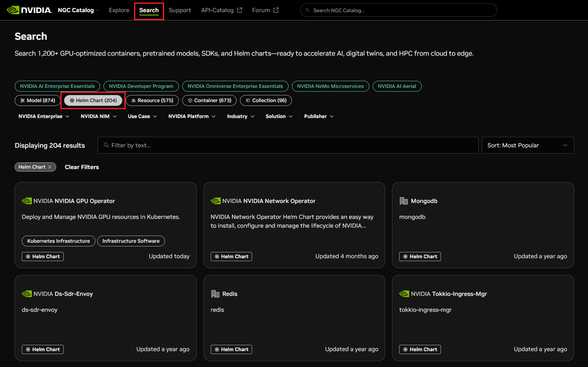
Task: Expand the NVIDIA Enterprise filter dropdown
Action: tap(44, 116)
